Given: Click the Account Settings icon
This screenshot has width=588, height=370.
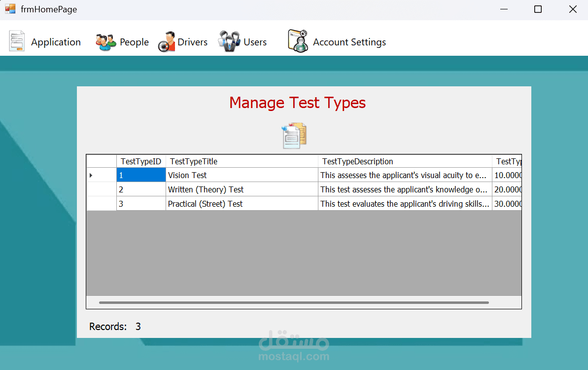Looking at the screenshot, I should pyautogui.click(x=298, y=41).
